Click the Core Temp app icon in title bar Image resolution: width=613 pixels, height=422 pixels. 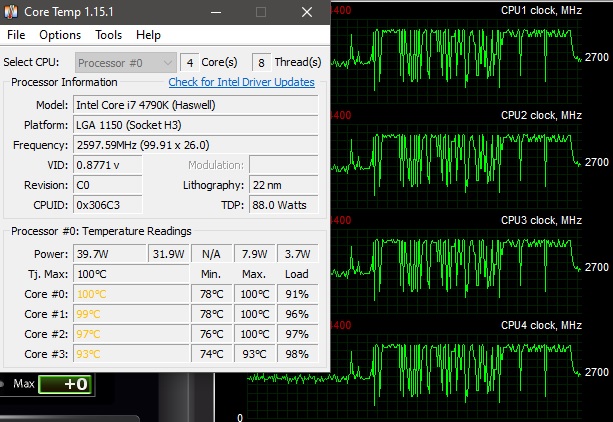11,12
